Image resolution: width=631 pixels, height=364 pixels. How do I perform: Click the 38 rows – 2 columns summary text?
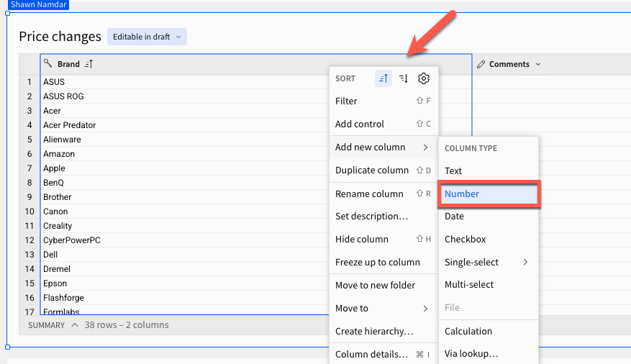tap(127, 325)
